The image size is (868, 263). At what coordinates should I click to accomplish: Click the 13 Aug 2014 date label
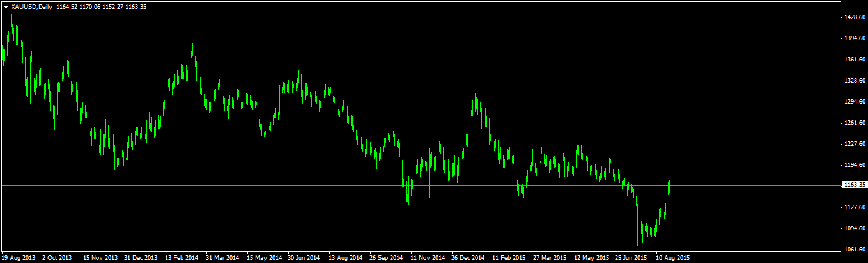(x=345, y=258)
